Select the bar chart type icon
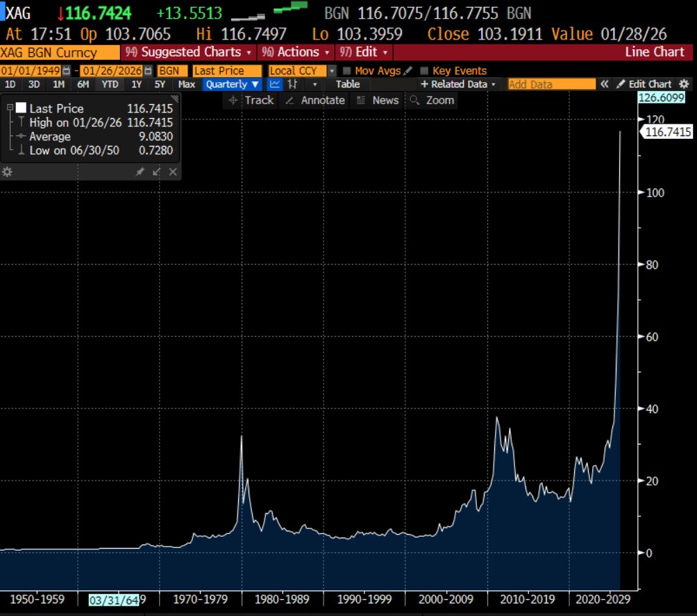Viewport: 697px width, 616px height. 292,84
